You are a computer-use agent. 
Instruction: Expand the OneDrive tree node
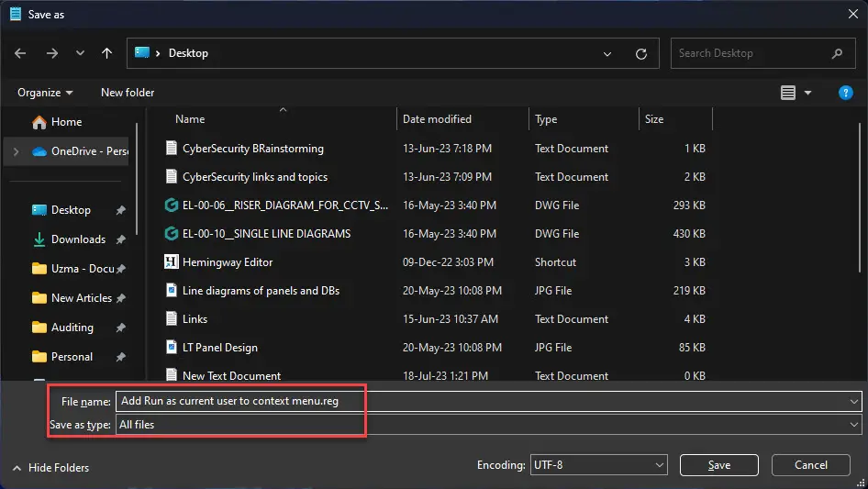click(16, 151)
